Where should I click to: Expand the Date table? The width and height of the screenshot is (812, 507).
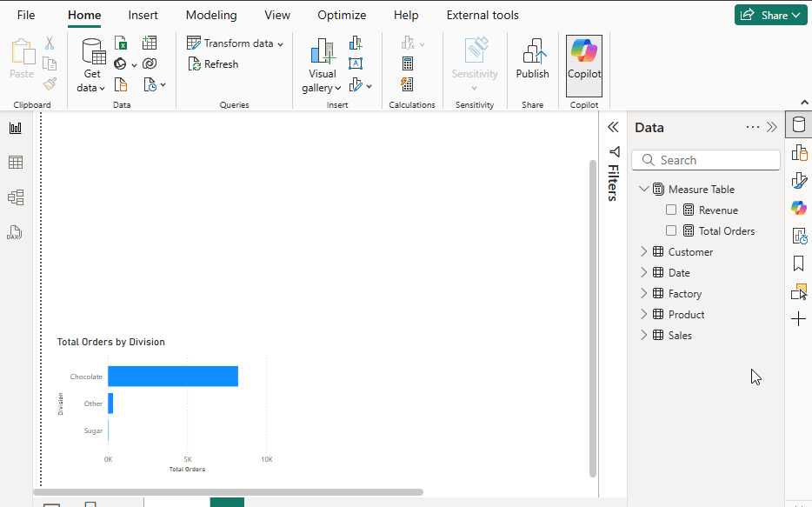643,272
